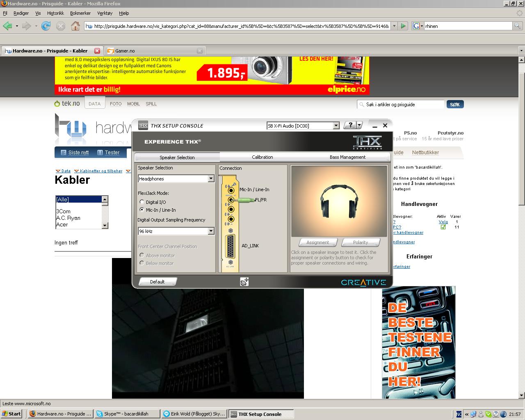Close the Hardware.no Prisguide tab
525x420 pixels.
click(97, 51)
